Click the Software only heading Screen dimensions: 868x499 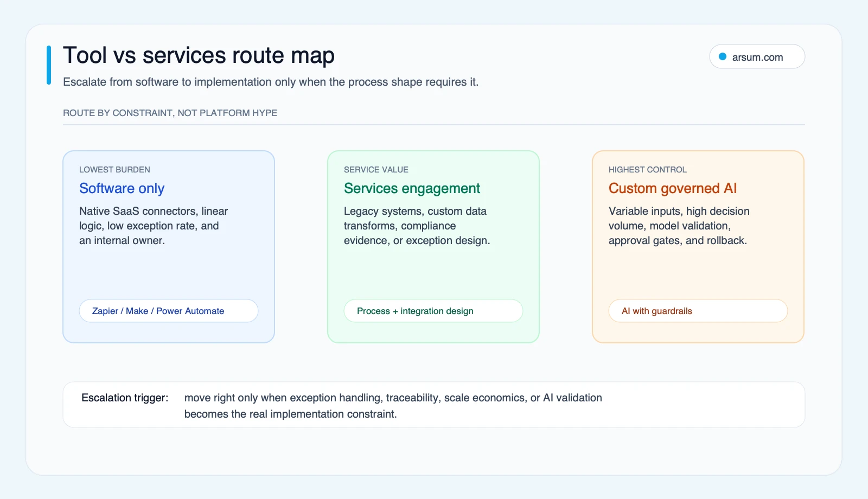pos(122,188)
